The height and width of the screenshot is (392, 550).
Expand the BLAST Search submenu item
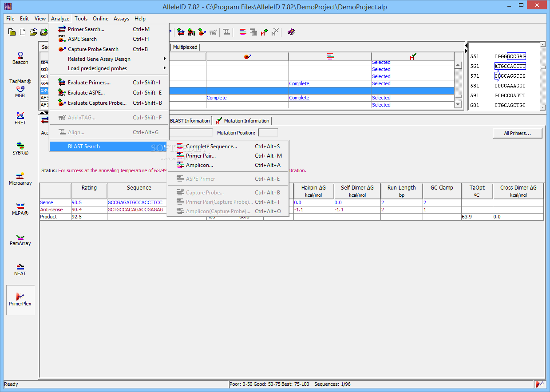pos(109,147)
